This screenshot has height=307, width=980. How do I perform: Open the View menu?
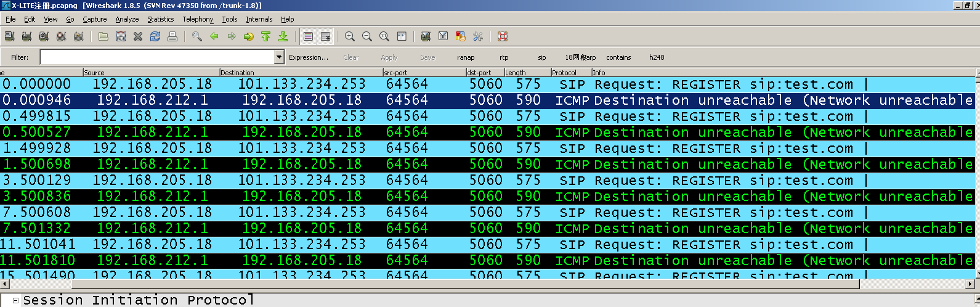(51, 19)
